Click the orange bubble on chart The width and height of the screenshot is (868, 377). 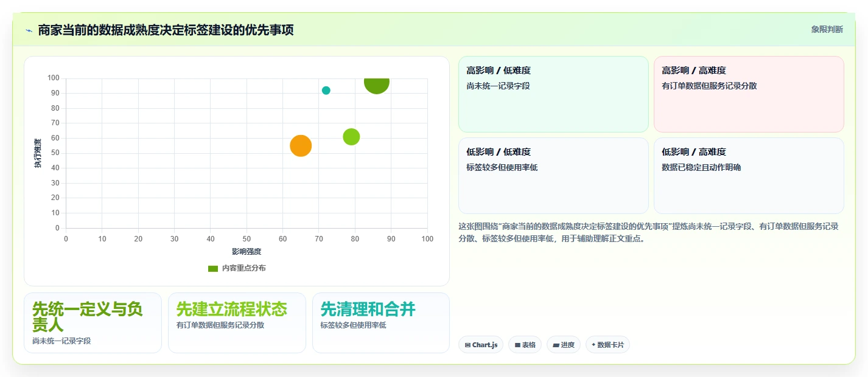click(x=301, y=145)
